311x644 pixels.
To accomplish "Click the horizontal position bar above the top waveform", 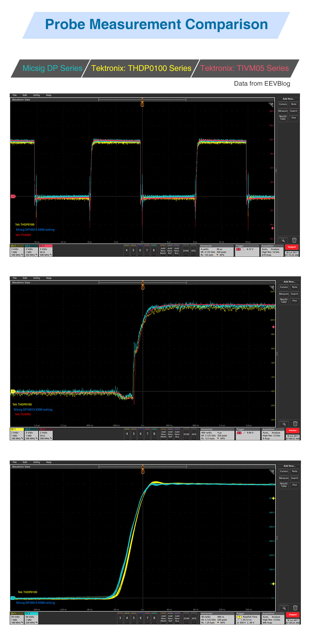I will (x=142, y=100).
